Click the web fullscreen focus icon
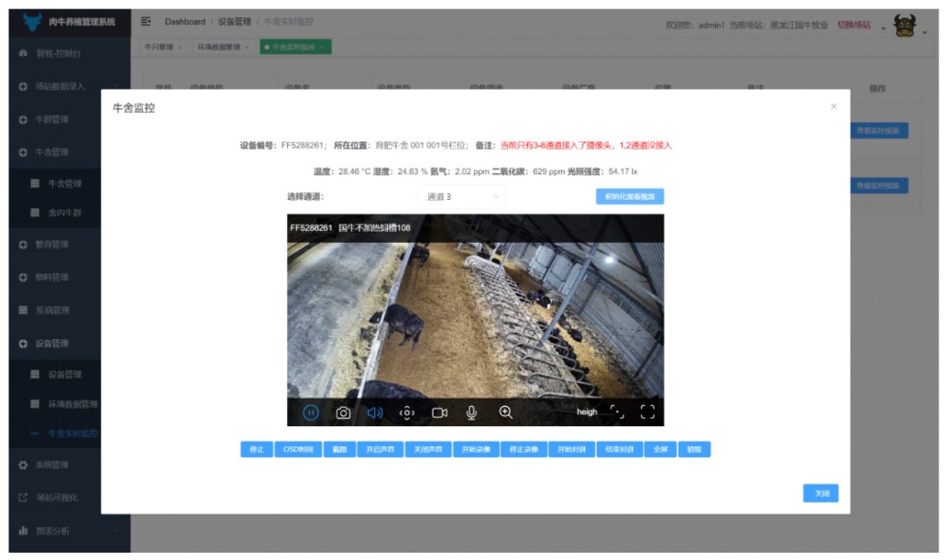Screen dimensions: 950x560 (617, 412)
